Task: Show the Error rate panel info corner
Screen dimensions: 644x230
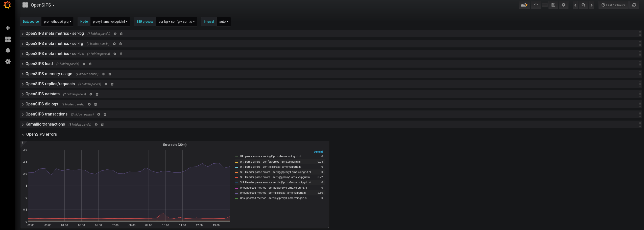Action: pos(22,143)
